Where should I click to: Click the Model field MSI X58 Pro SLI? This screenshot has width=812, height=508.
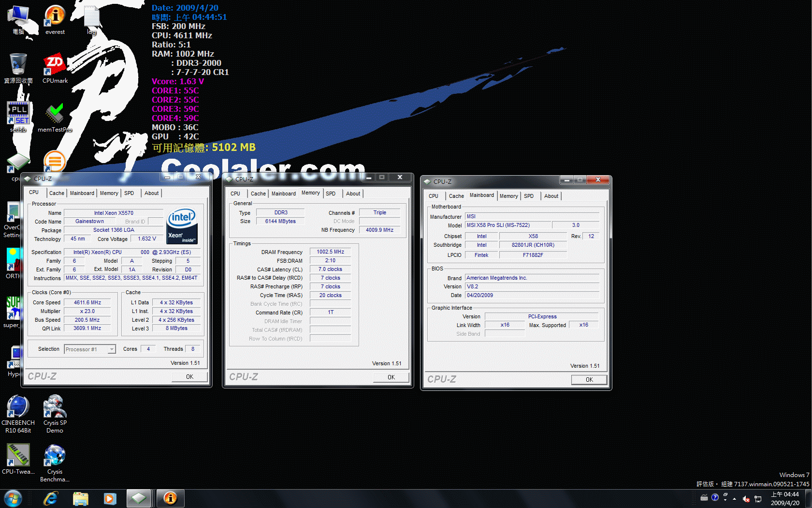click(x=507, y=225)
